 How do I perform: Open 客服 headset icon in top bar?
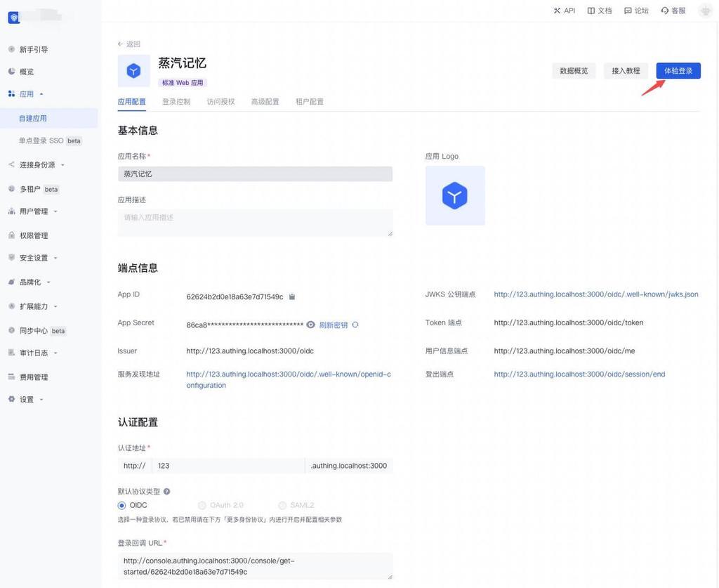pos(664,11)
